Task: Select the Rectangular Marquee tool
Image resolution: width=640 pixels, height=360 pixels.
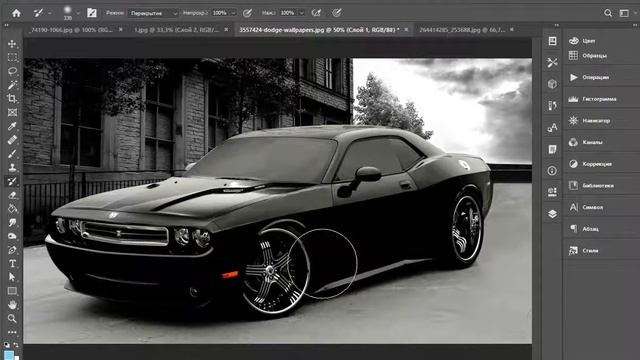Action: click(x=12, y=57)
